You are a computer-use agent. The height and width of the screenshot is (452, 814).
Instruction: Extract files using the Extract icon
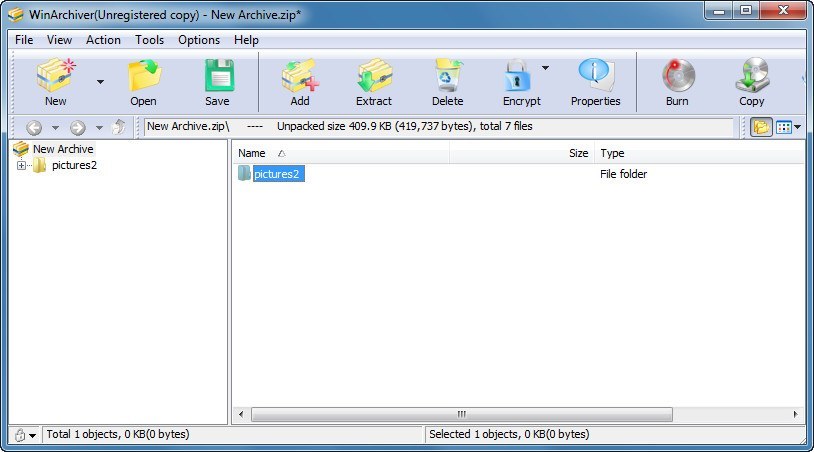coord(374,82)
